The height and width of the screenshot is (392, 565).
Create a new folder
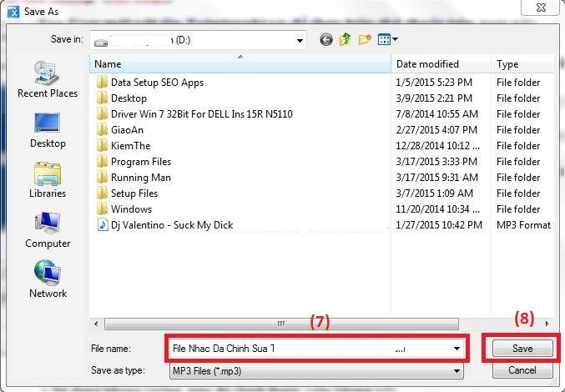tap(365, 39)
